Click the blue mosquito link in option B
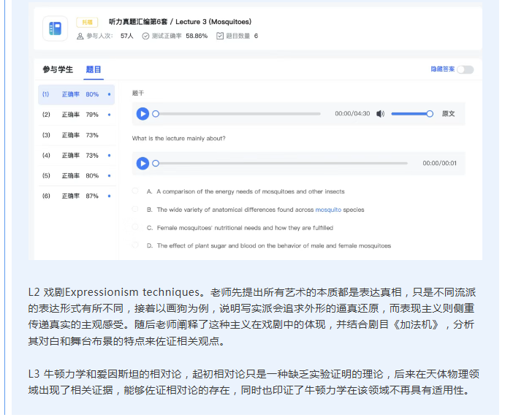Image resolution: width=505 pixels, height=420 pixels. tap(328, 210)
